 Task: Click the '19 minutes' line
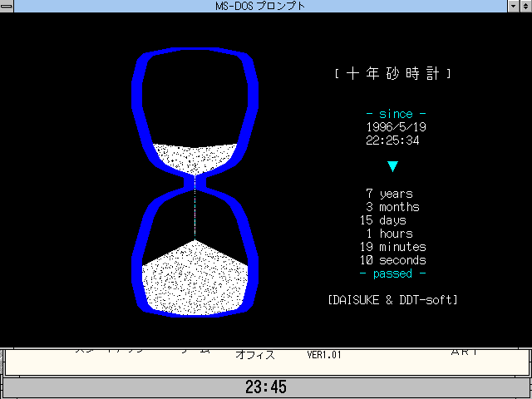pos(392,247)
